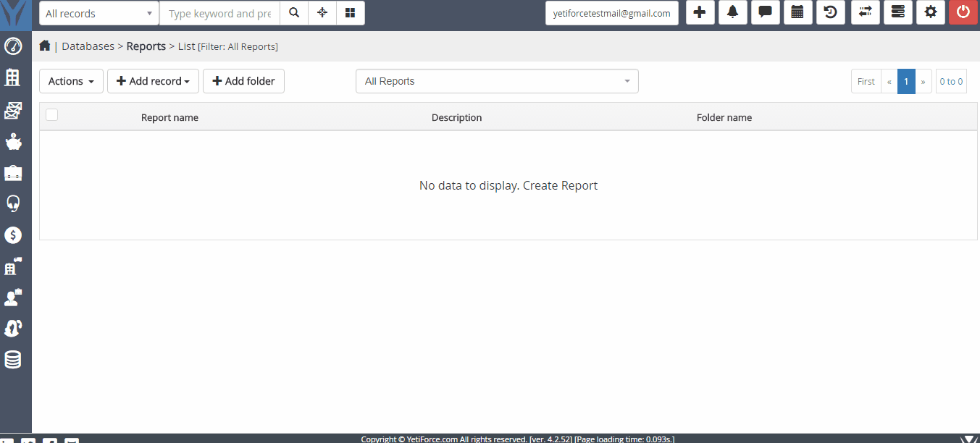Click the Folder name column header
Viewport: 980px width, 443px height.
click(724, 117)
